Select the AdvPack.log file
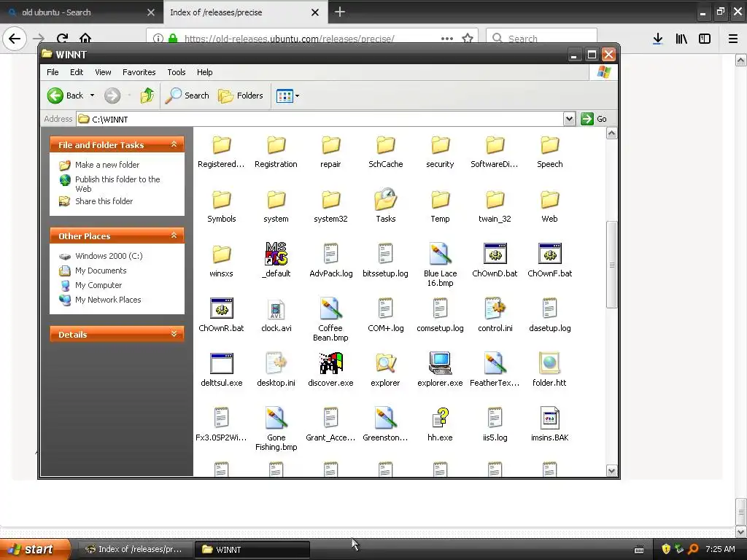Image resolution: width=747 pixels, height=560 pixels. [x=330, y=260]
